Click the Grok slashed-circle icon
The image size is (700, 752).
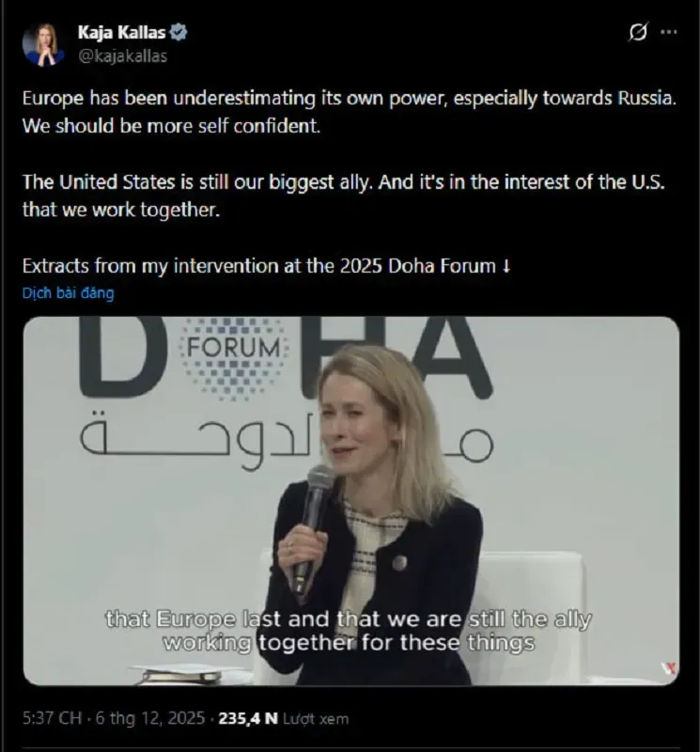point(638,33)
